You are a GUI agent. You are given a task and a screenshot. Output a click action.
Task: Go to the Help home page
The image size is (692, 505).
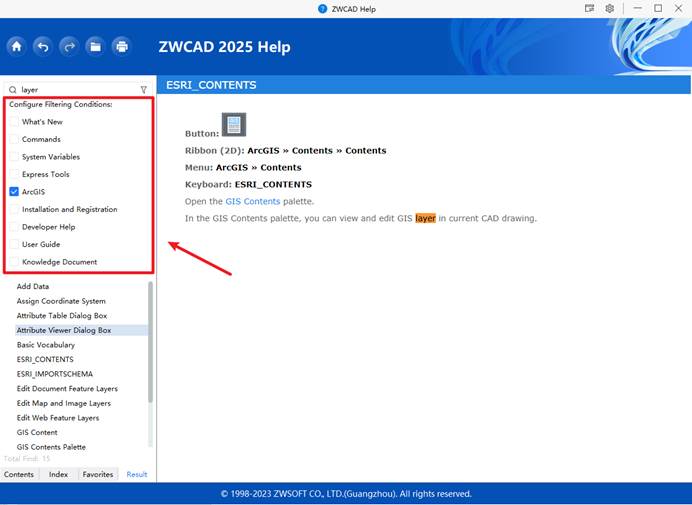[x=16, y=46]
